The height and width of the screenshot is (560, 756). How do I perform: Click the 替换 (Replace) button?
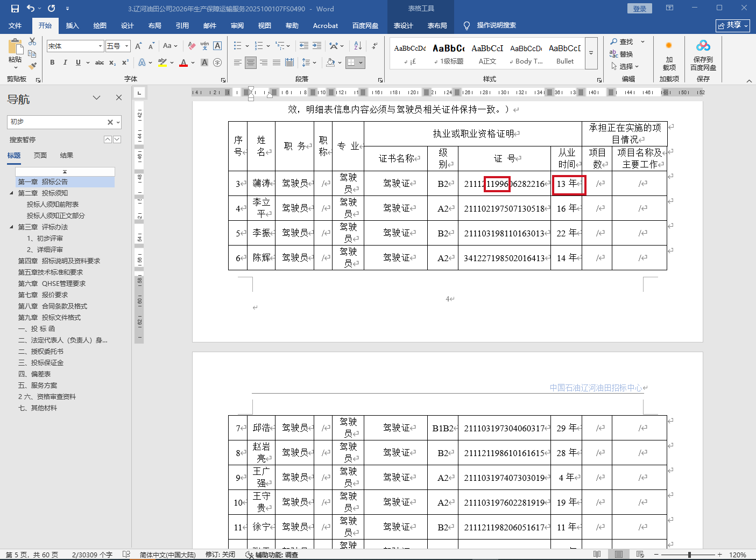coord(621,54)
